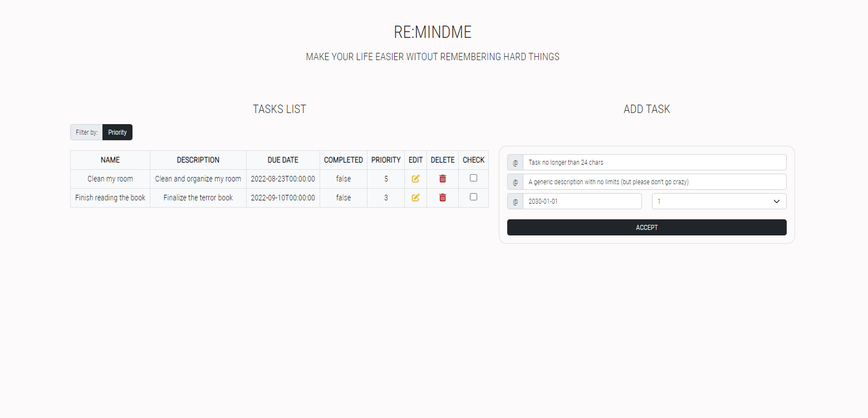Check off 'Finish reading the book' task
The image size is (868, 418).
[473, 197]
